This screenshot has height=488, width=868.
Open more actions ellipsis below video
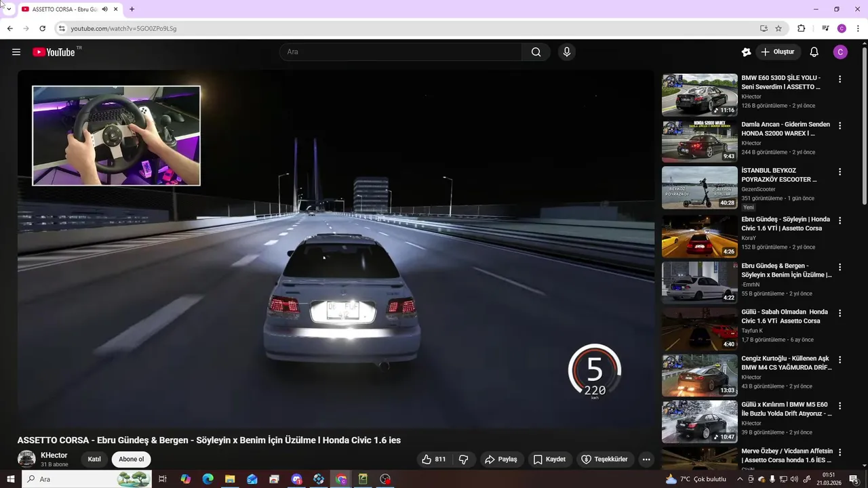point(646,460)
